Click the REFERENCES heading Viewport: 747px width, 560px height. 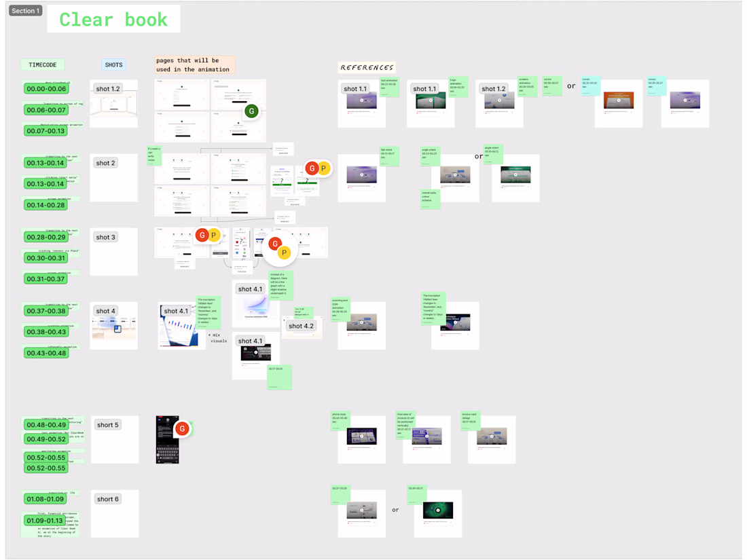367,67
